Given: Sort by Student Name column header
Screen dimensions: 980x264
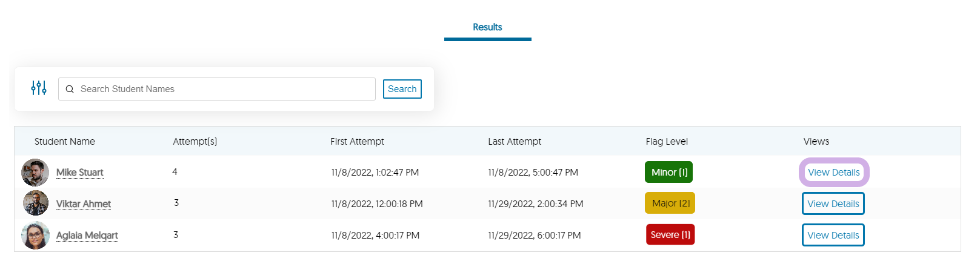Looking at the screenshot, I should 65,141.
